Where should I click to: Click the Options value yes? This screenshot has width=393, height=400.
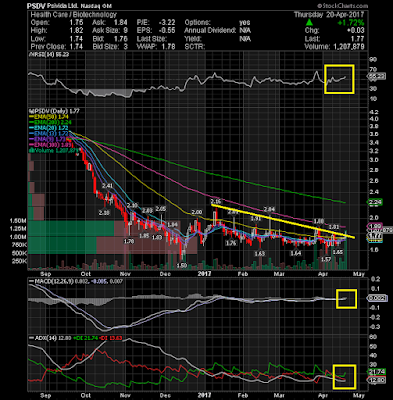(245, 23)
